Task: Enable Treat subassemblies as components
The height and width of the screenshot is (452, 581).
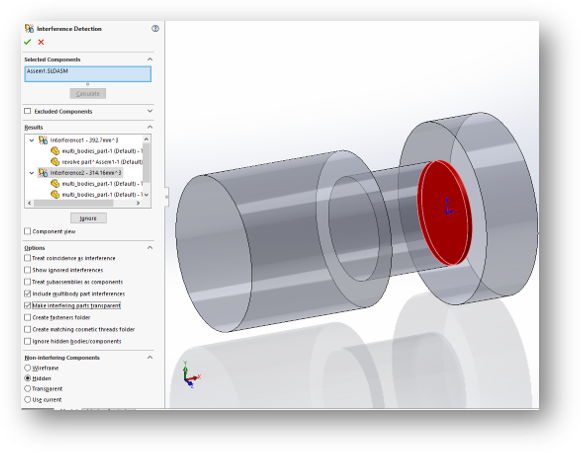Action: click(27, 282)
